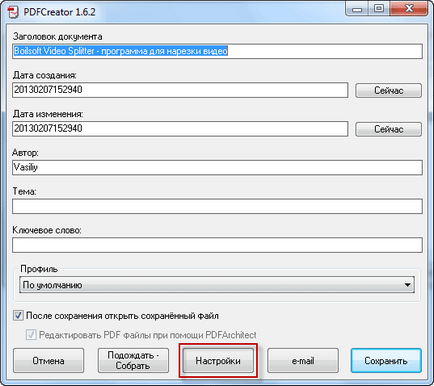Maximize the PDFCreator window

(379, 9)
